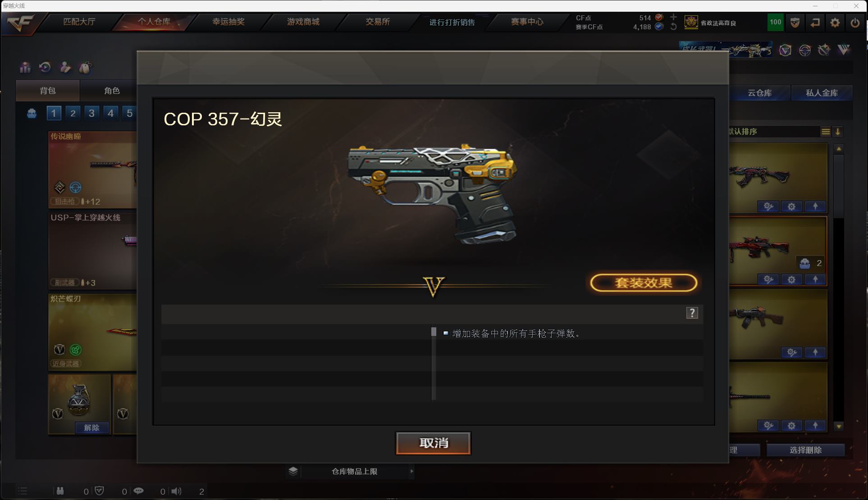The width and height of the screenshot is (868, 500).
Task: Select backpack slot number 2
Action: [73, 113]
